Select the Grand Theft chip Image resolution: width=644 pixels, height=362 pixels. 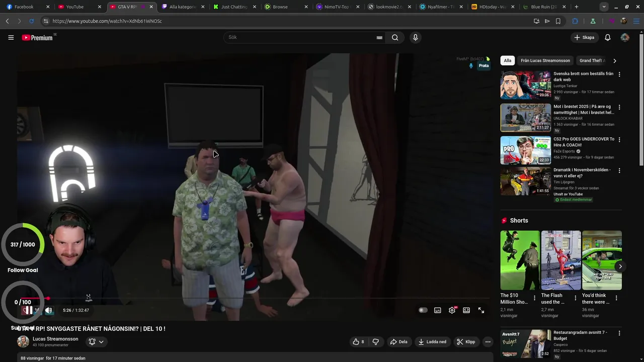click(592, 60)
